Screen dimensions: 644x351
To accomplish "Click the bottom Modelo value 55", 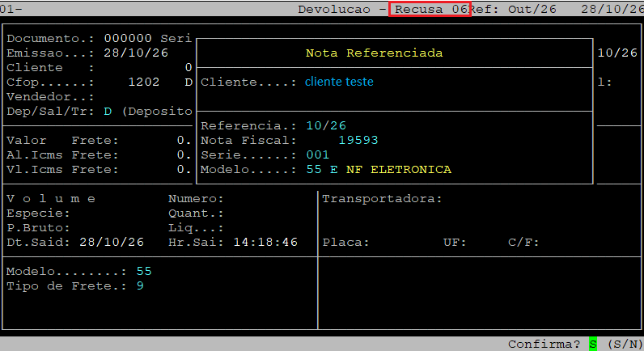I will [x=144, y=272].
